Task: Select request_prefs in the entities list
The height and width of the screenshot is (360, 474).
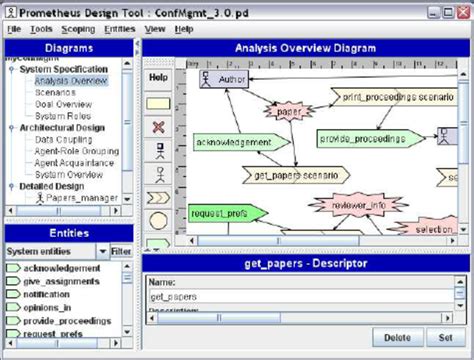Action: coord(53,334)
